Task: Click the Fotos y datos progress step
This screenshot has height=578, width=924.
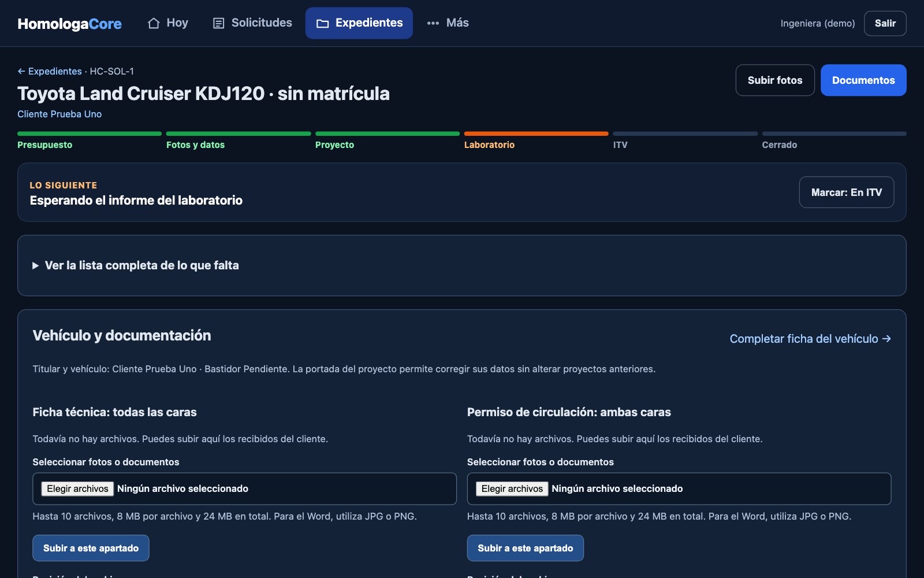Action: pyautogui.click(x=239, y=140)
